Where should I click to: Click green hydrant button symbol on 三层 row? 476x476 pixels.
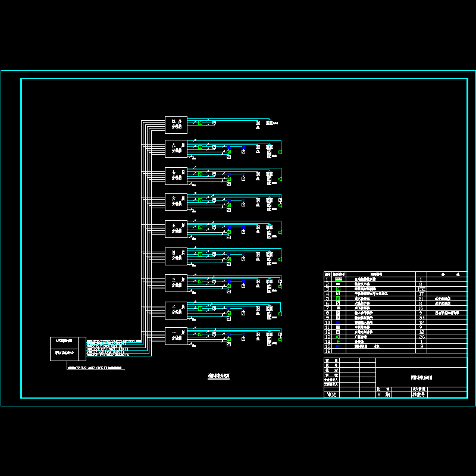(x=228, y=286)
